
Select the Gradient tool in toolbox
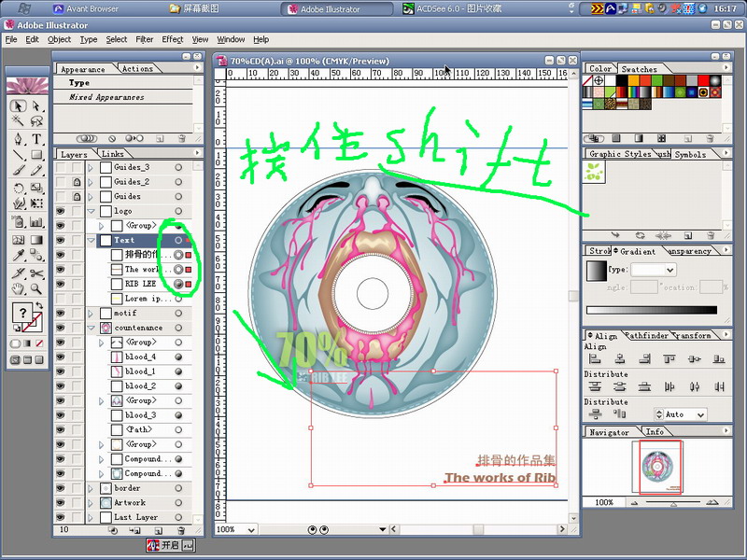tap(36, 239)
